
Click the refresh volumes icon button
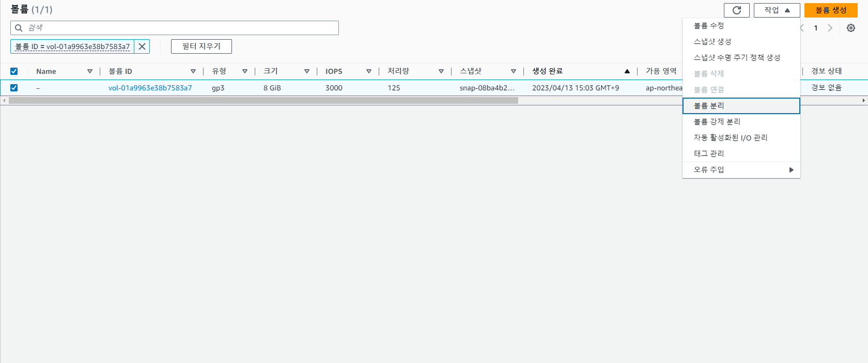[737, 10]
